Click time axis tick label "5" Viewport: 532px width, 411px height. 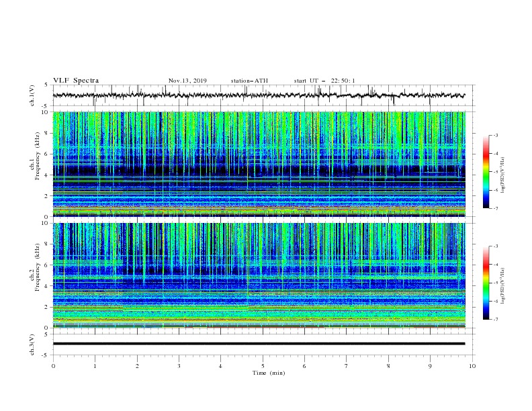(x=263, y=366)
